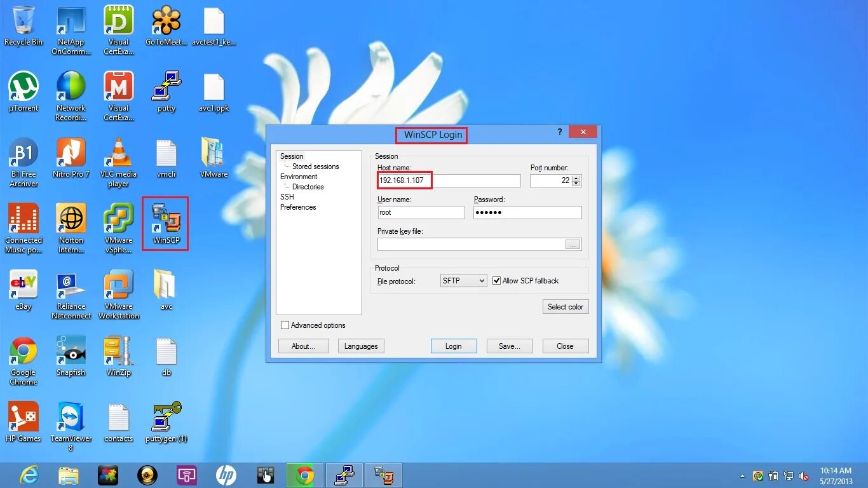Open the VMware folder icon
The height and width of the screenshot is (488, 868).
(x=214, y=158)
